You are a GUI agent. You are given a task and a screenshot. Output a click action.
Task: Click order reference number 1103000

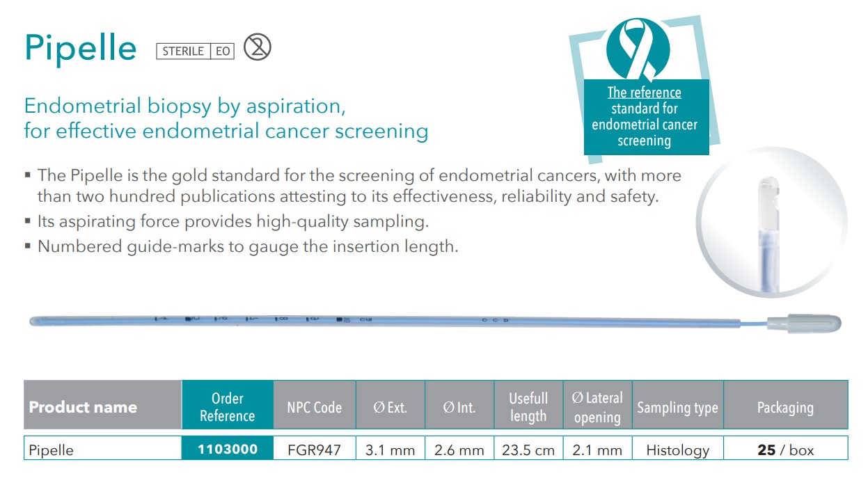point(228,450)
